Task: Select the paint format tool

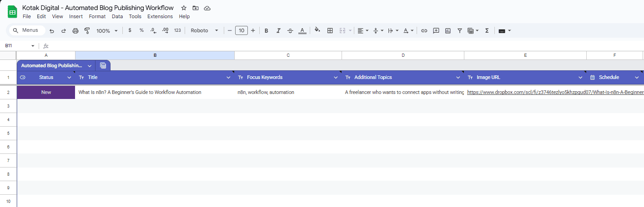Action: click(x=87, y=30)
